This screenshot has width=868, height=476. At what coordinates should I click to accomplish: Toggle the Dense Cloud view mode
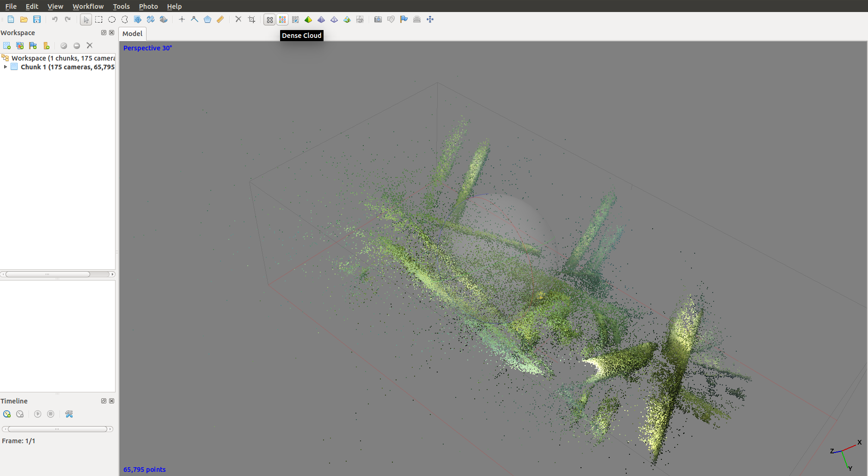point(282,19)
